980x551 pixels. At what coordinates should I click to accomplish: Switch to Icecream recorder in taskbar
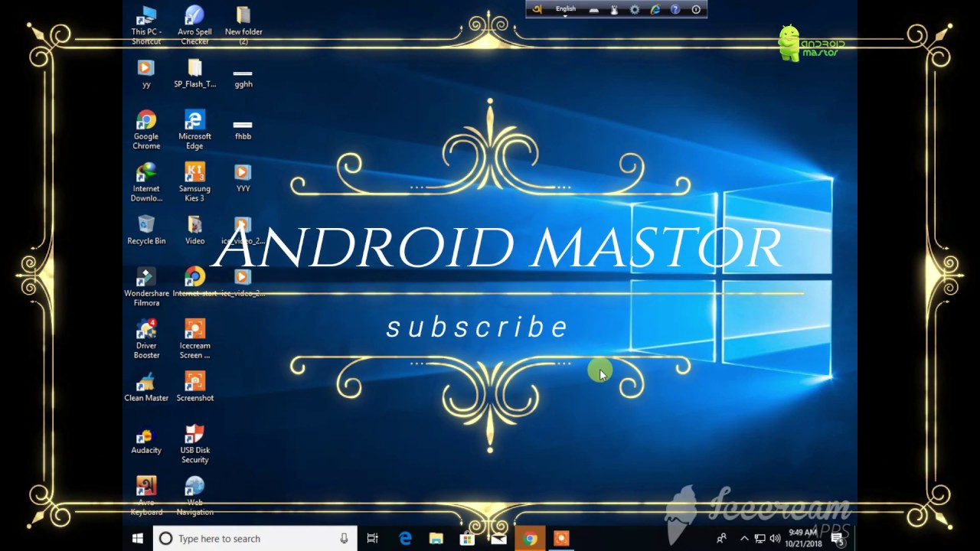561,539
